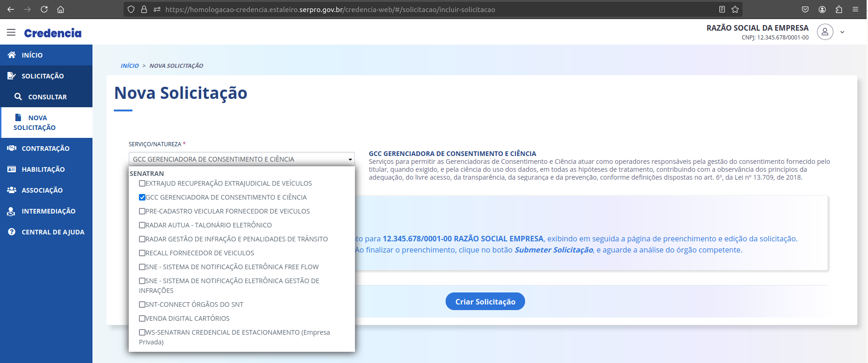Check VENDA DIGITAL Cartórios option
868x363 pixels.
[142, 318]
